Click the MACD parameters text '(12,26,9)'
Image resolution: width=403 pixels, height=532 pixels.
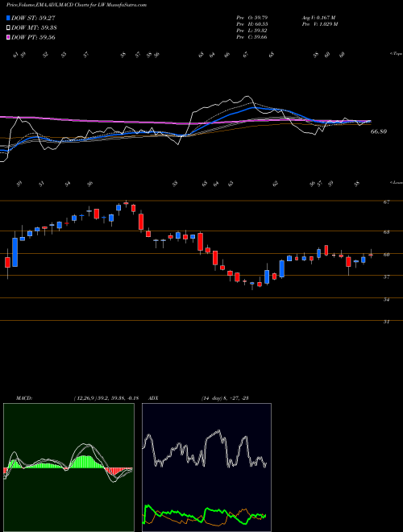pyautogui.click(x=85, y=398)
